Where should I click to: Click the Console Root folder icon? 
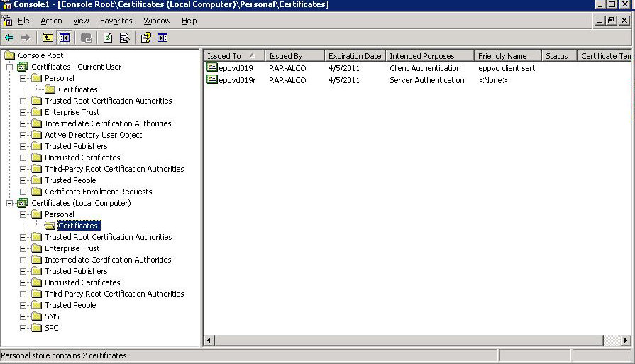(10, 55)
